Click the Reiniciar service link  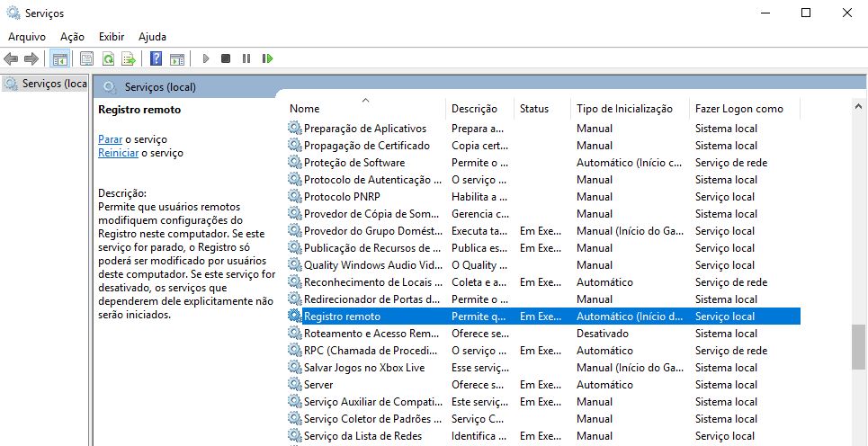(x=118, y=153)
